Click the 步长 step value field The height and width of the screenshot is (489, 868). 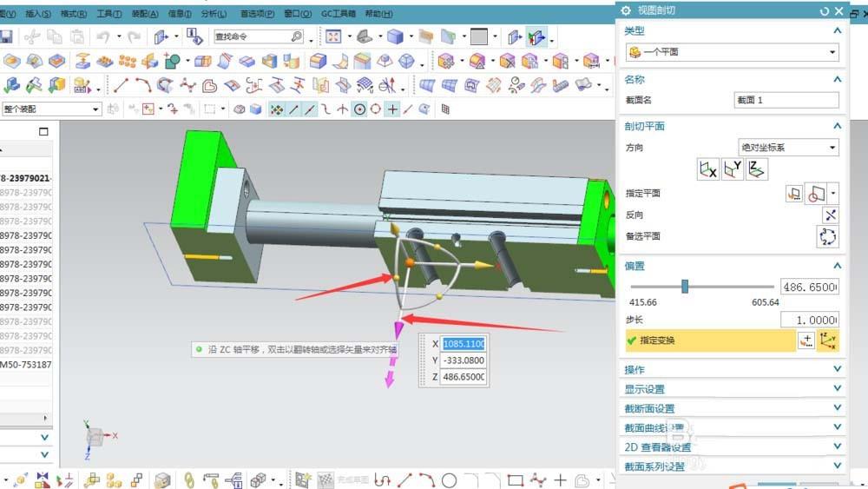tap(809, 320)
